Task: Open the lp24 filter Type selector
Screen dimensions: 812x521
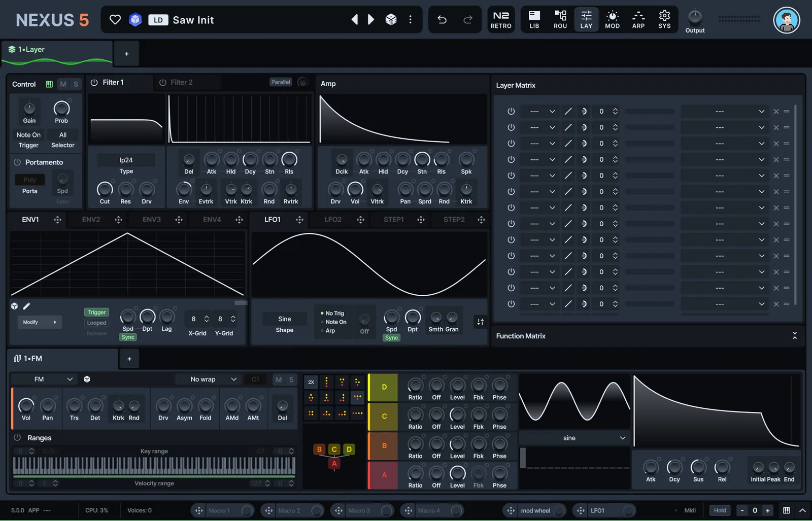Action: tap(126, 160)
